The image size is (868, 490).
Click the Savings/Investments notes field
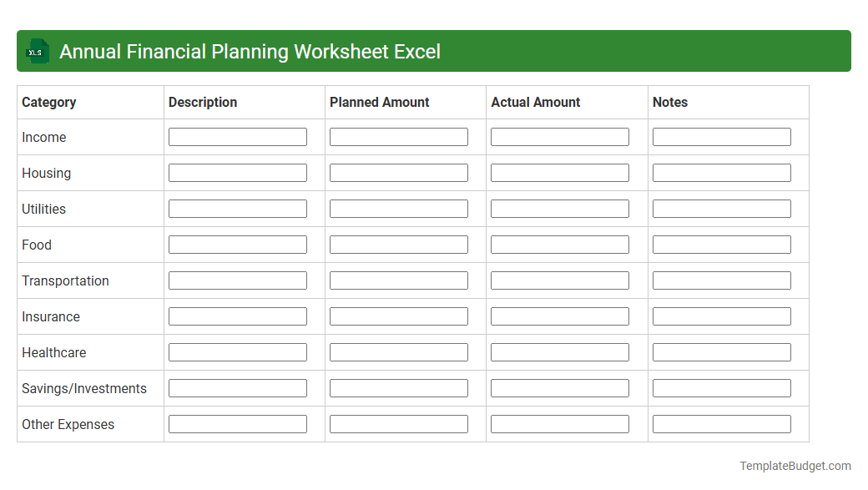721,387
